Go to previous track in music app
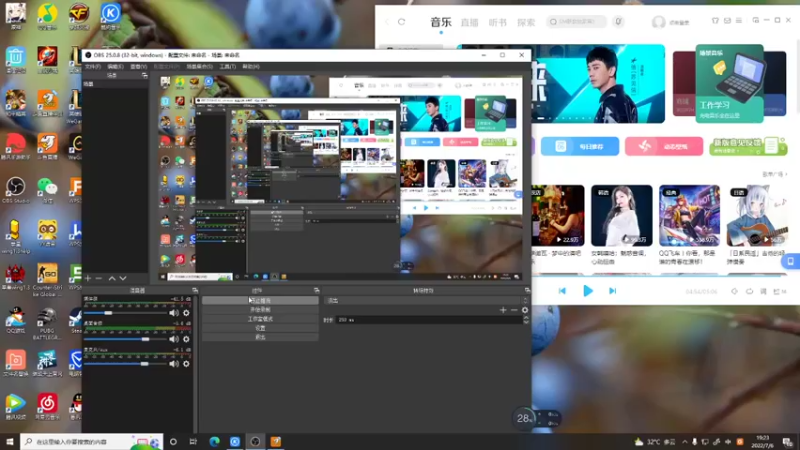This screenshot has width=800, height=450. [x=562, y=291]
